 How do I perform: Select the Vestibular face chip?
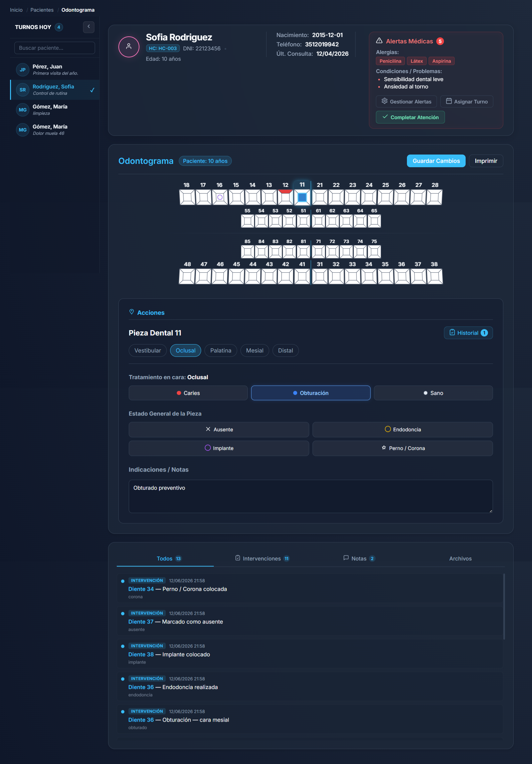(147, 350)
